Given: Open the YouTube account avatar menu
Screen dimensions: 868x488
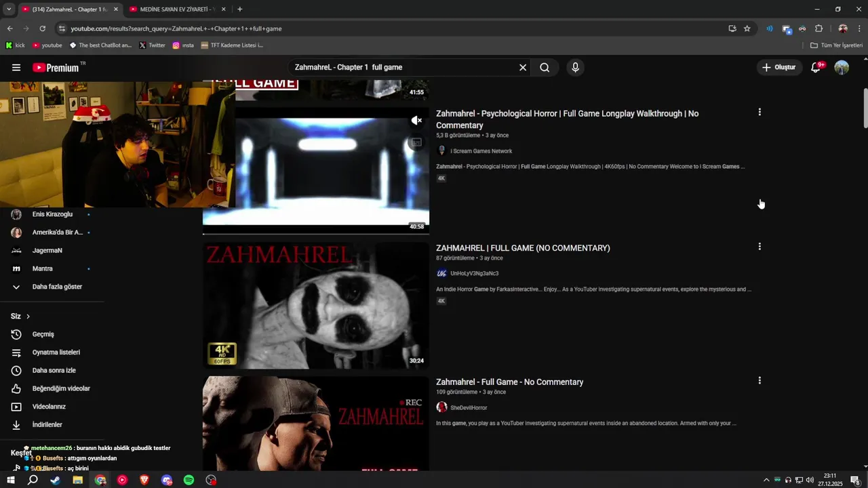Looking at the screenshot, I should pos(842,68).
